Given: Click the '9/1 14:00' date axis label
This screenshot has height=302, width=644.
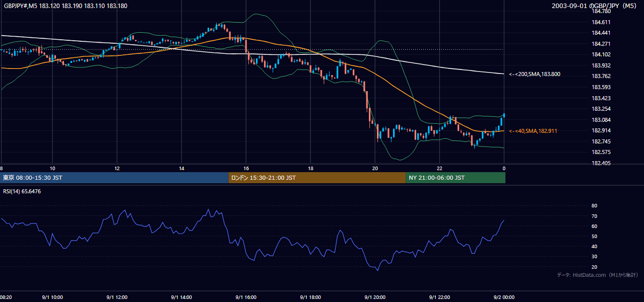Looking at the screenshot, I should click(181, 297).
